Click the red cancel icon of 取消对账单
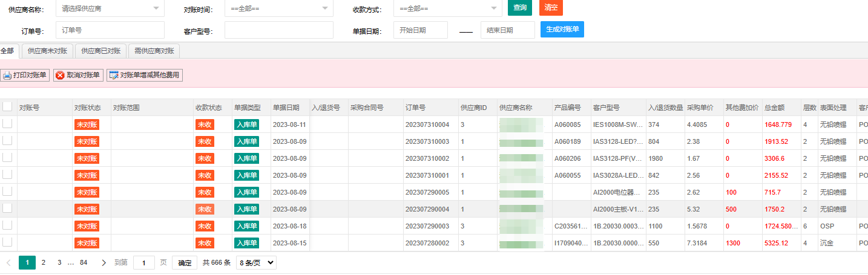 pos(60,76)
